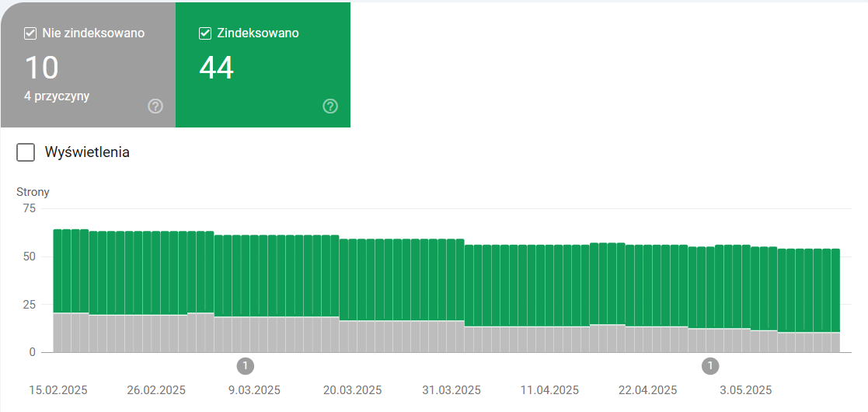Click the 50 value on y-axis
The height and width of the screenshot is (412, 868).
pyautogui.click(x=29, y=257)
